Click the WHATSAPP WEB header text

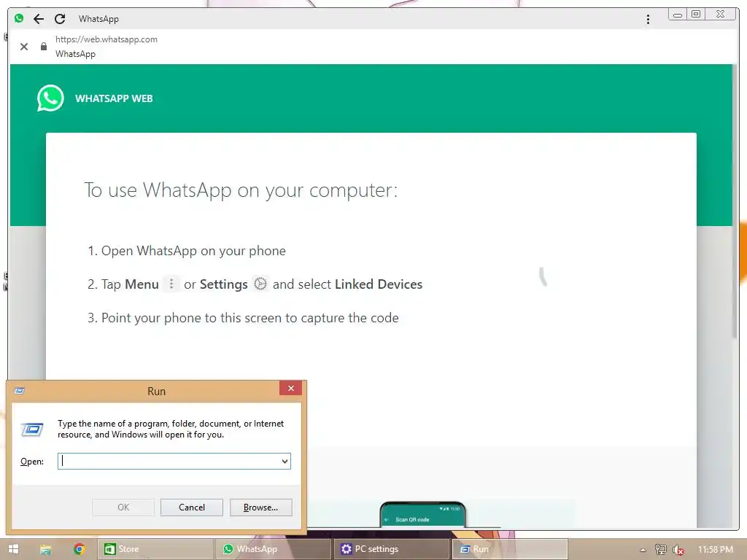(x=114, y=98)
